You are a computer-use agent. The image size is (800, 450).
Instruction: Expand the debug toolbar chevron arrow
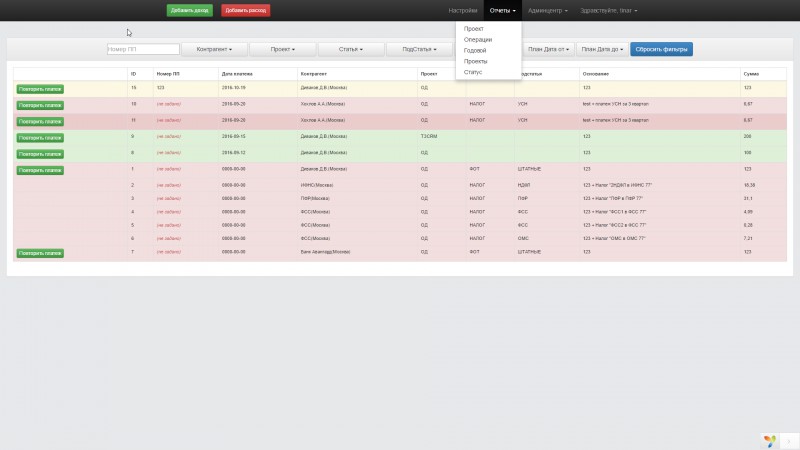coord(788,441)
